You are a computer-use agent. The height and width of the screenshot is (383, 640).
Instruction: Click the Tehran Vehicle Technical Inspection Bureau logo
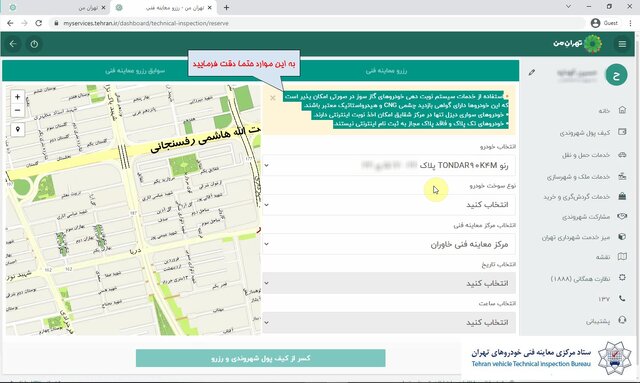click(x=614, y=358)
